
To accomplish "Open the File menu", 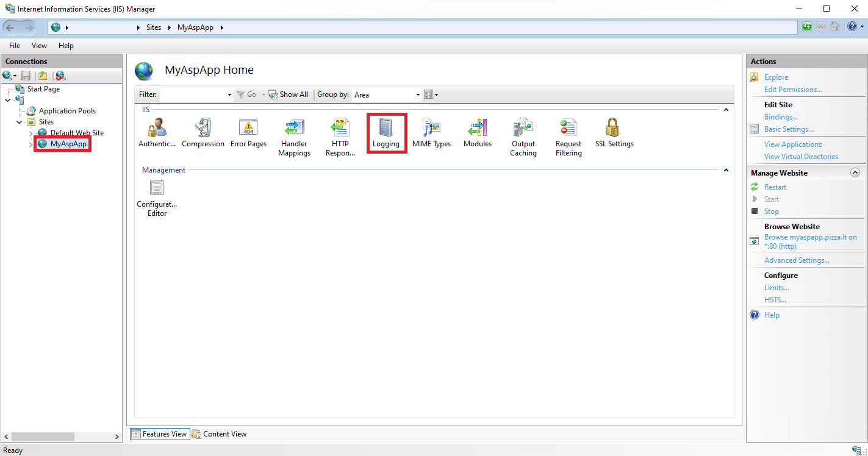I will tap(15, 46).
